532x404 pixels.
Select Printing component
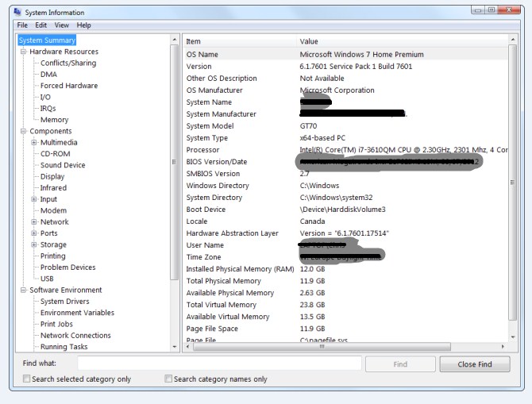53,256
